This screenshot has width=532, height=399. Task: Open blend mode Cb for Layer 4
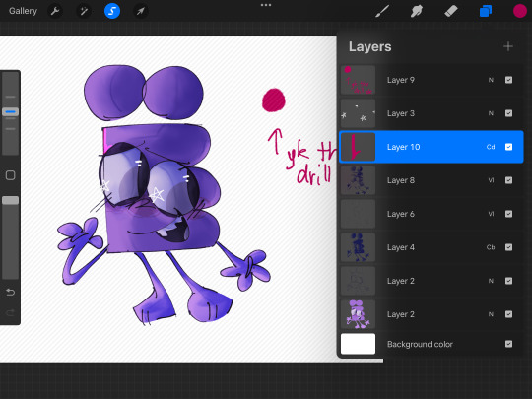pyautogui.click(x=491, y=247)
